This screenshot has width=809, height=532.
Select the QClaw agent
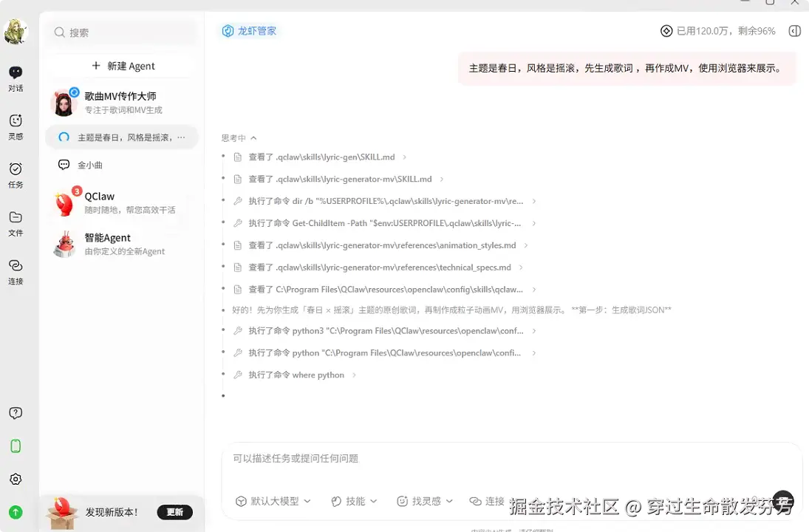click(x=123, y=202)
